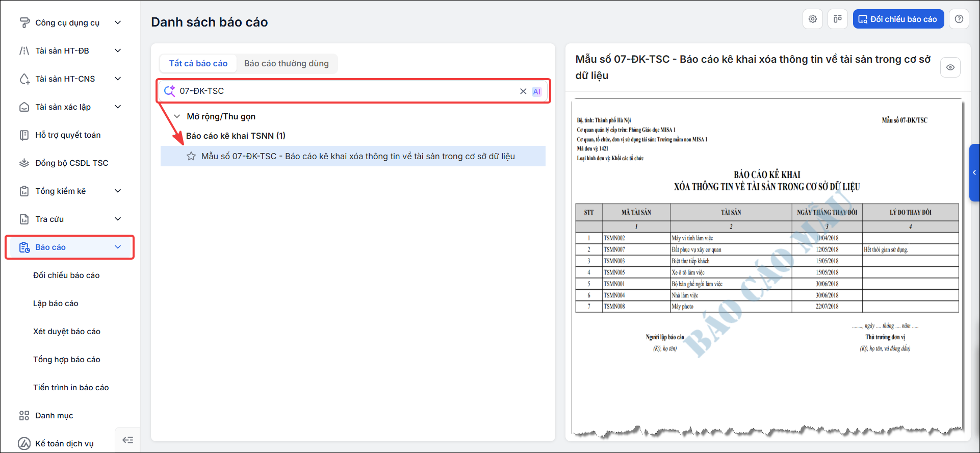
Task: Click the Tài sản HT-ĐB road icon
Action: click(x=24, y=51)
